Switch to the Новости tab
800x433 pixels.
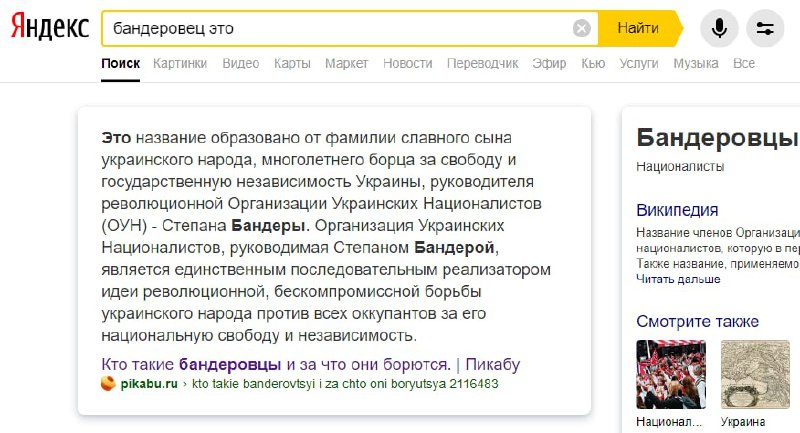[x=408, y=63]
